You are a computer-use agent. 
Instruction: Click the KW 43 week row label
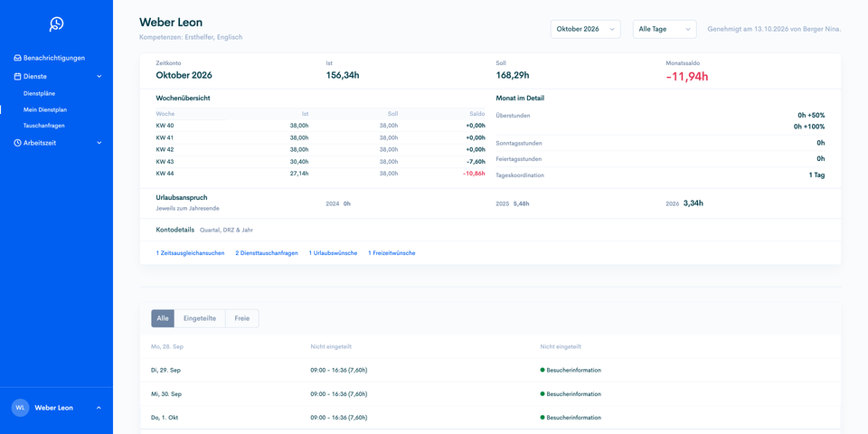pyautogui.click(x=165, y=162)
